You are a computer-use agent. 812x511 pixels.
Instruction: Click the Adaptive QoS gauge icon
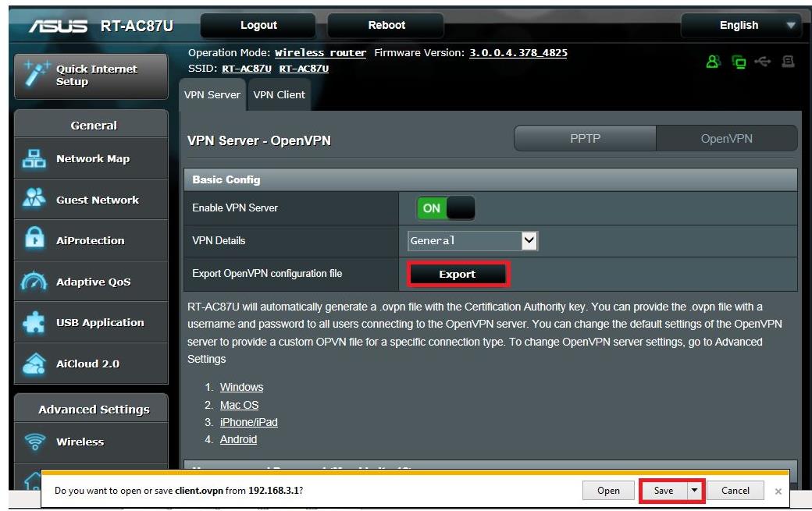pos(34,281)
